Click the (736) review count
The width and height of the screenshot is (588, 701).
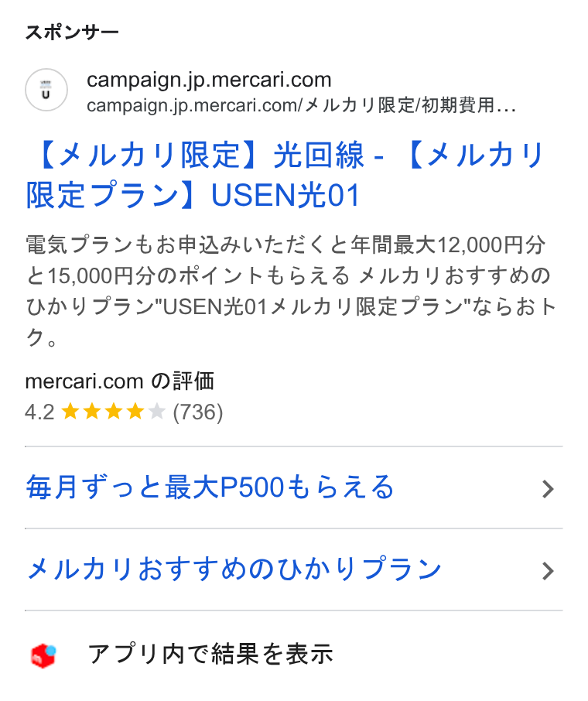(x=197, y=412)
